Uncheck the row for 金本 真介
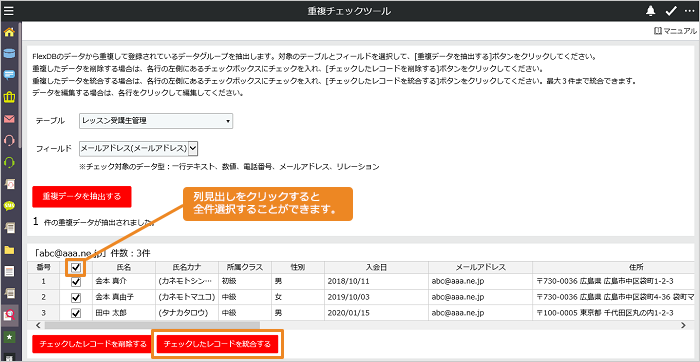The height and width of the screenshot is (362, 700). [76, 282]
